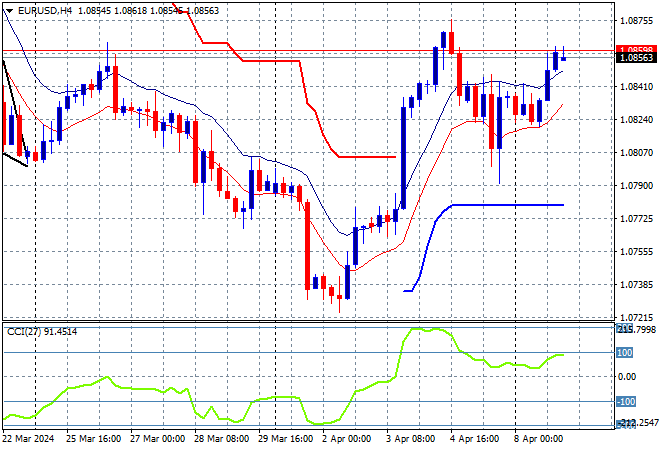Click the 1.07385 price axis label
The width and height of the screenshot is (660, 450).
(635, 286)
